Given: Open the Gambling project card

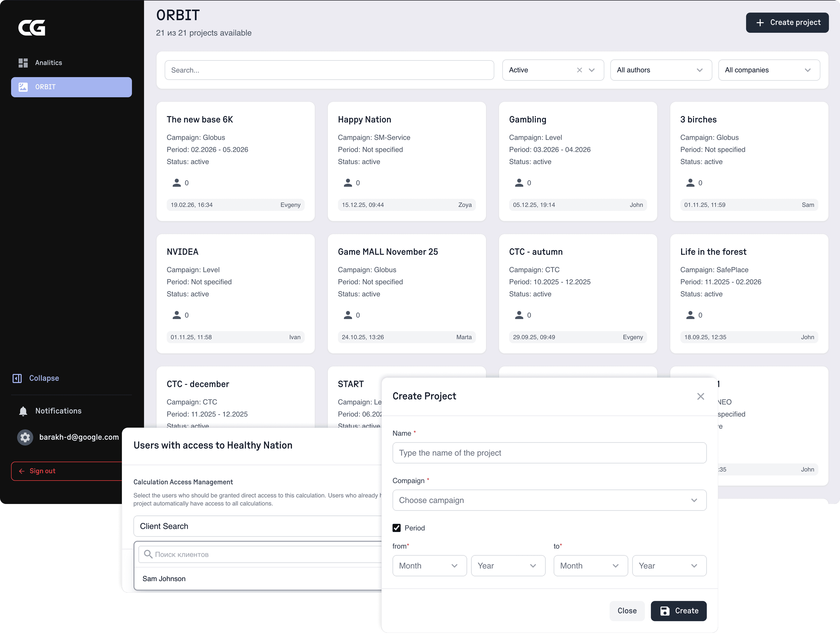Looking at the screenshot, I should click(578, 161).
